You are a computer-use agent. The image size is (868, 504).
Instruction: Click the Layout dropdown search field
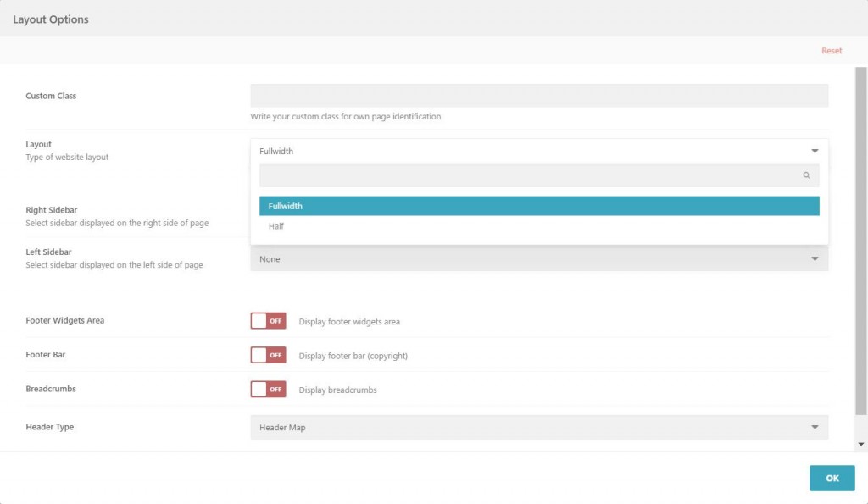coord(539,175)
